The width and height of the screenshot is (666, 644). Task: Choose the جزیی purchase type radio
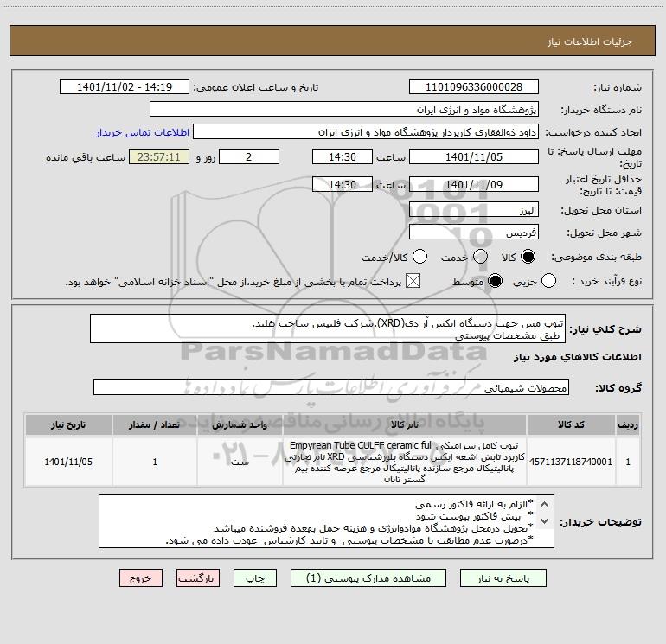[548, 281]
